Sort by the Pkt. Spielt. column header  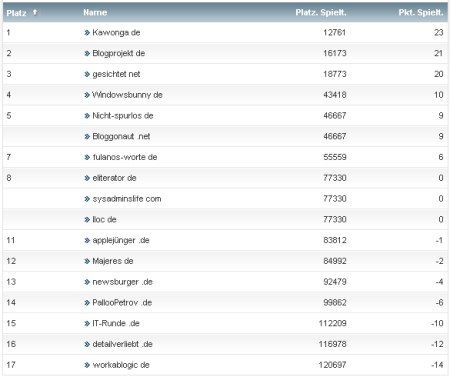click(421, 13)
